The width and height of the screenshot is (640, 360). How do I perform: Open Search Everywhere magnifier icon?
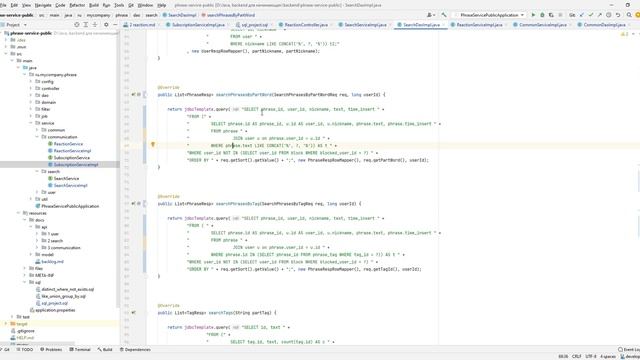pyautogui.click(x=629, y=15)
